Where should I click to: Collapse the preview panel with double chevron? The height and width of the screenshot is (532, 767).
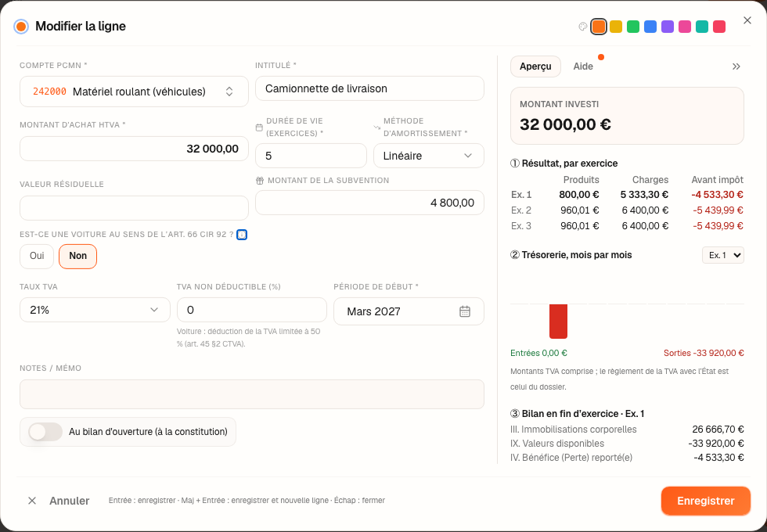736,66
